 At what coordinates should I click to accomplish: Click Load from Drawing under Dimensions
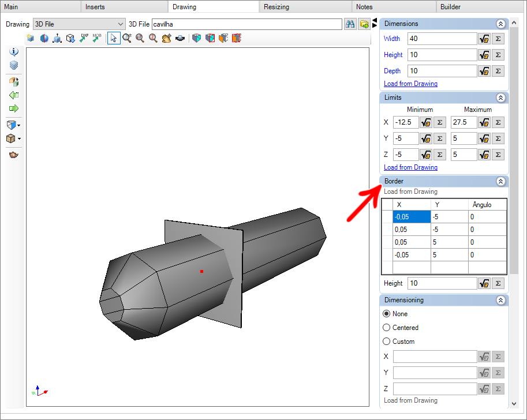410,84
